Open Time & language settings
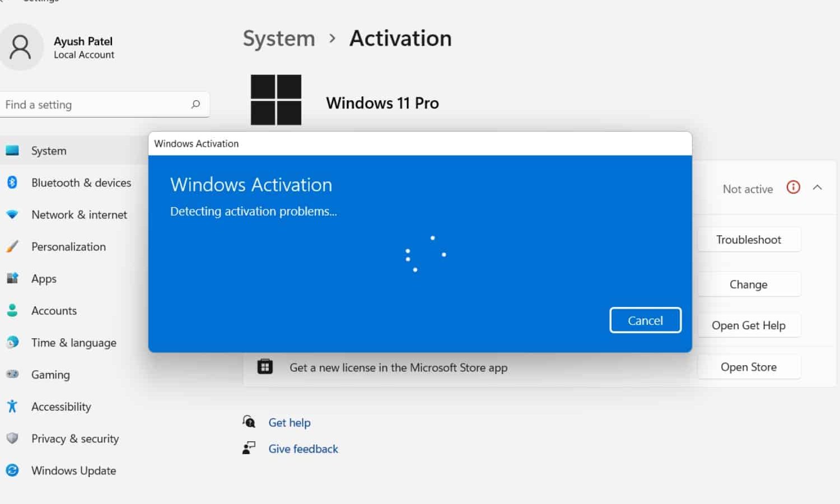The width and height of the screenshot is (840, 504). pos(74,342)
